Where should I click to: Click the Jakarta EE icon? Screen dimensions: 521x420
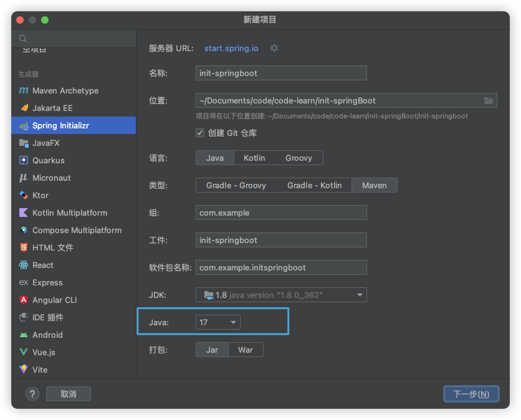tap(24, 108)
